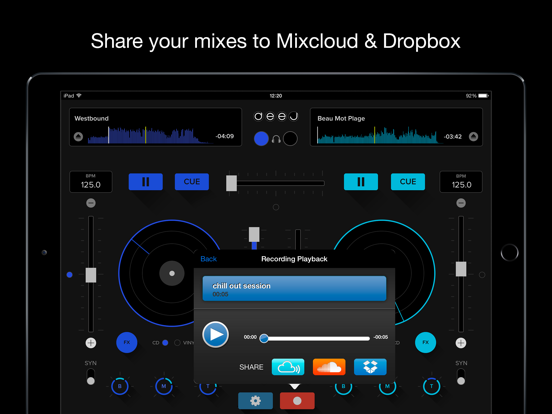This screenshot has width=552, height=414.
Task: Enable right deck black headphone cue
Action: pos(290,139)
